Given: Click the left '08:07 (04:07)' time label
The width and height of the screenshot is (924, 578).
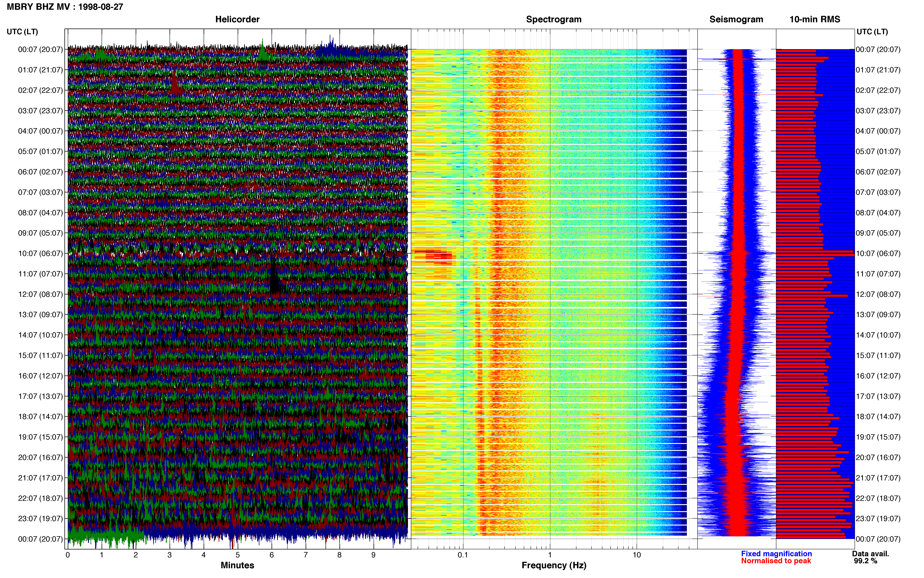Looking at the screenshot, I should pos(40,212).
